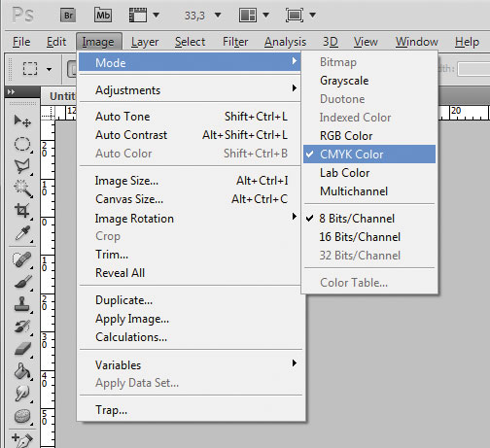The height and width of the screenshot is (448, 490).
Task: Click the View Extras filmstrip icon
Action: click(x=138, y=16)
